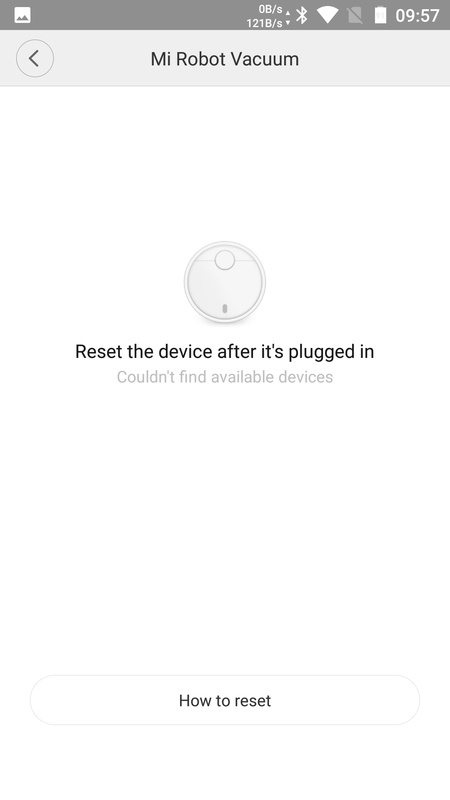Tap the How to reset button
Image resolution: width=450 pixels, height=800 pixels.
[x=225, y=700]
